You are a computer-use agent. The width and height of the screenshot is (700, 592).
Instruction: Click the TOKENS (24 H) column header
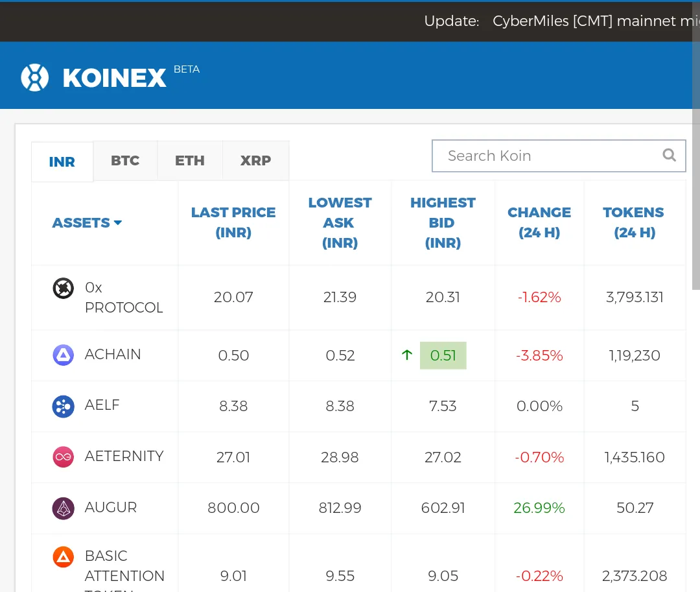[x=634, y=222]
